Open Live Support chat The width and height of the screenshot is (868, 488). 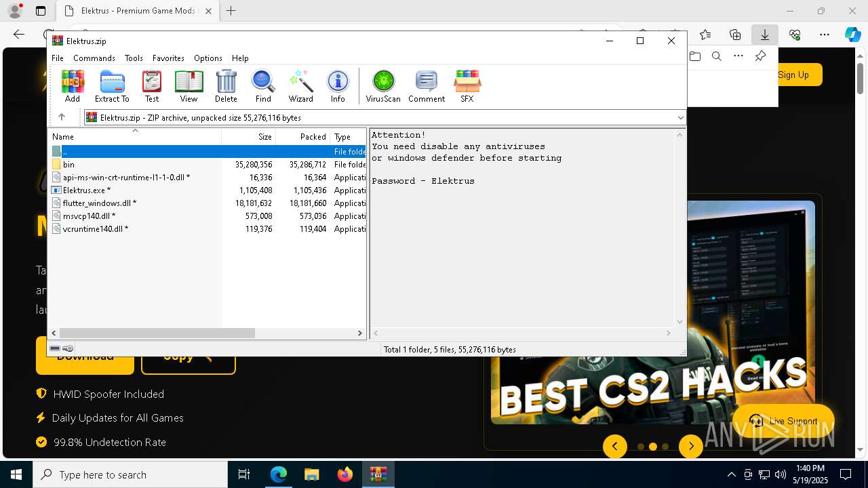click(x=783, y=421)
